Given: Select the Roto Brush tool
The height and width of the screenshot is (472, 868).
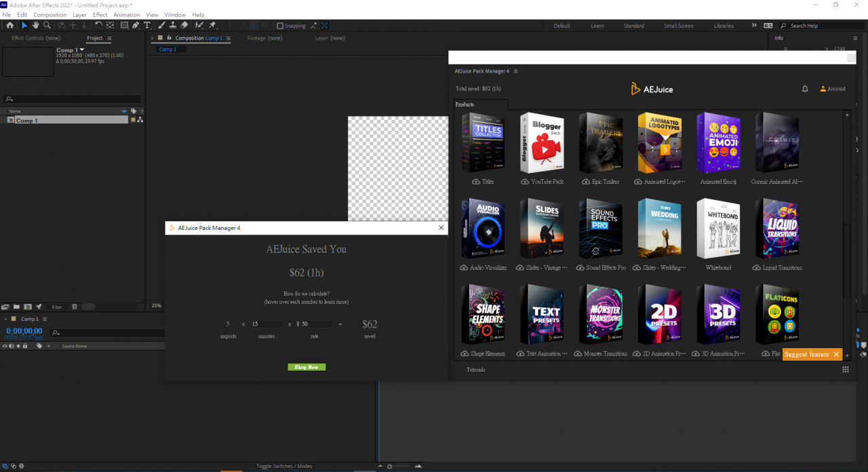Looking at the screenshot, I should (x=199, y=26).
